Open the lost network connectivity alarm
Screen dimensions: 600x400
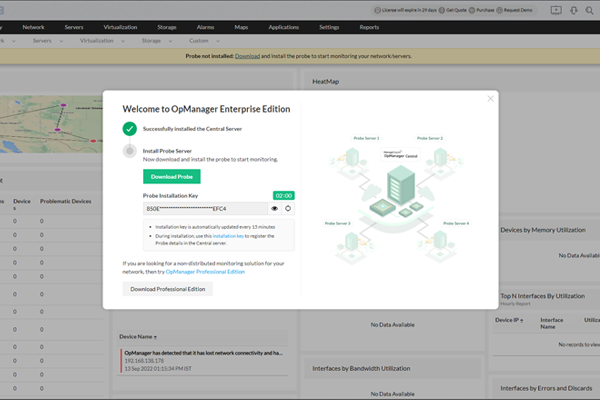tap(203, 353)
